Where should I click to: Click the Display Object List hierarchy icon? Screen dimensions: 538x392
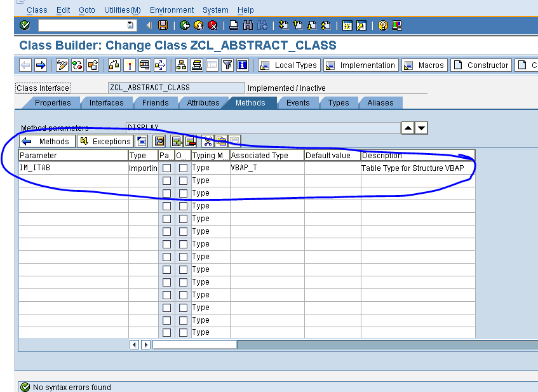point(182,65)
